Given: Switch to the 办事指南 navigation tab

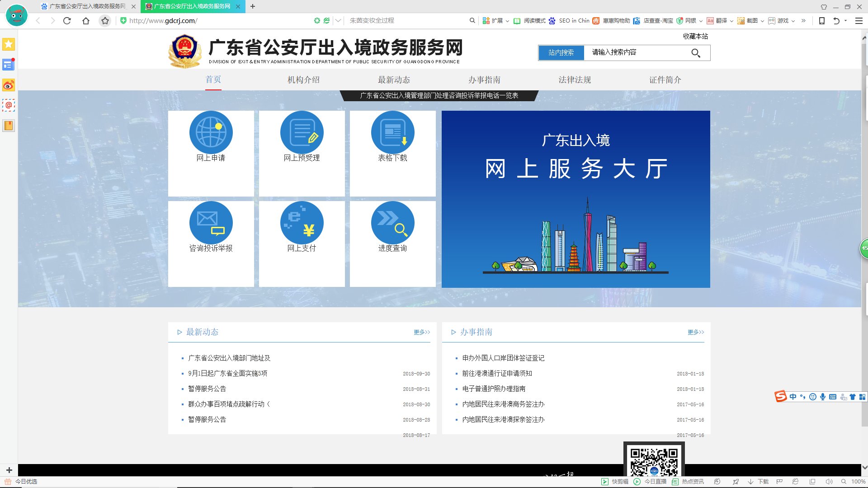Looking at the screenshot, I should (485, 80).
